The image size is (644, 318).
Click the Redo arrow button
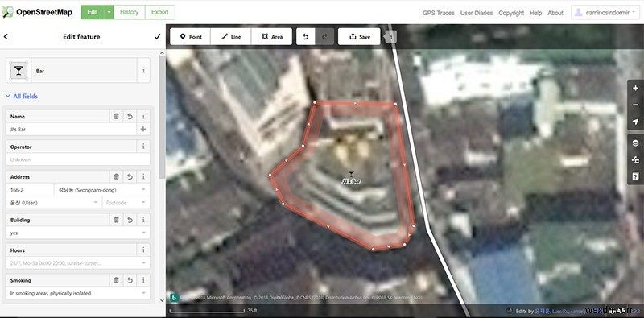(x=325, y=36)
